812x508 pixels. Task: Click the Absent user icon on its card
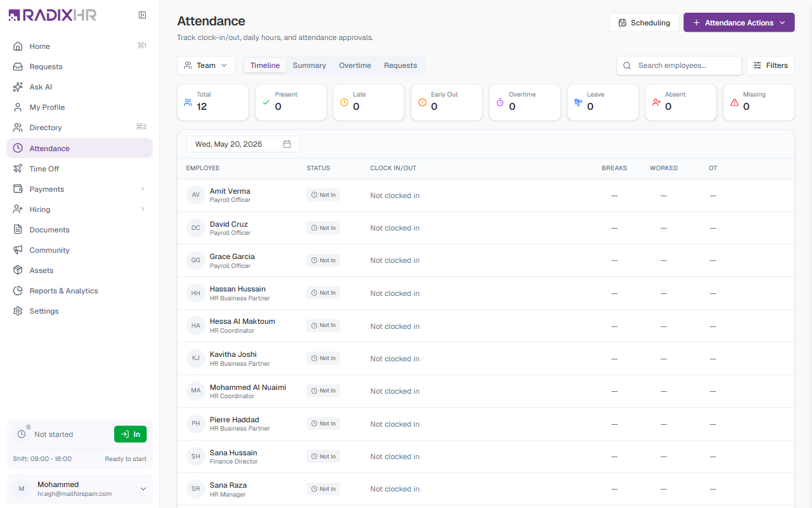657,102
